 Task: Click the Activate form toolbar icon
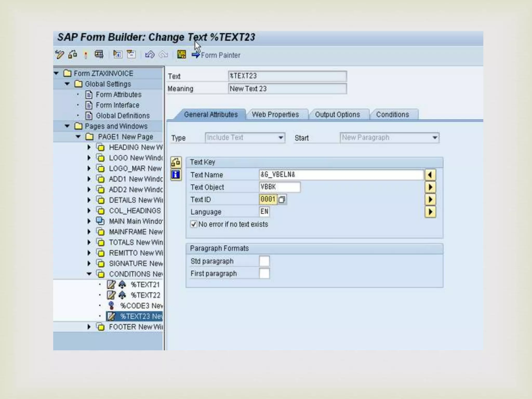86,55
